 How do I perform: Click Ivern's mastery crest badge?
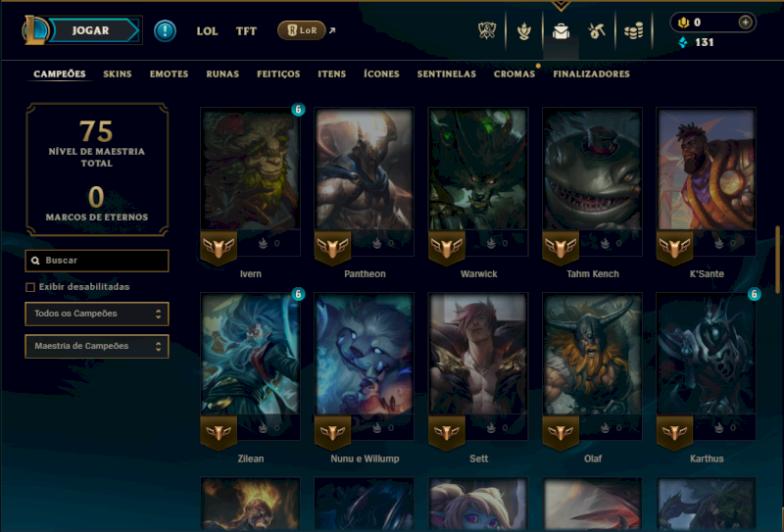point(219,248)
